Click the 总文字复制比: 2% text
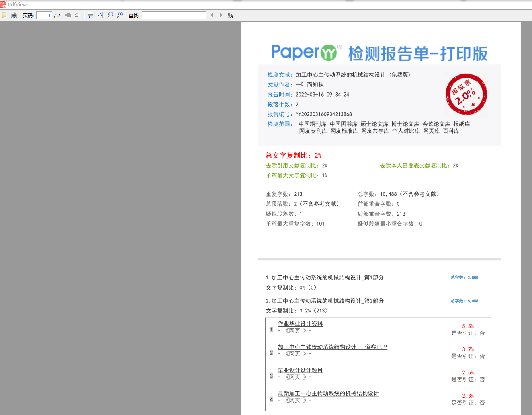The image size is (532, 415). (294, 156)
